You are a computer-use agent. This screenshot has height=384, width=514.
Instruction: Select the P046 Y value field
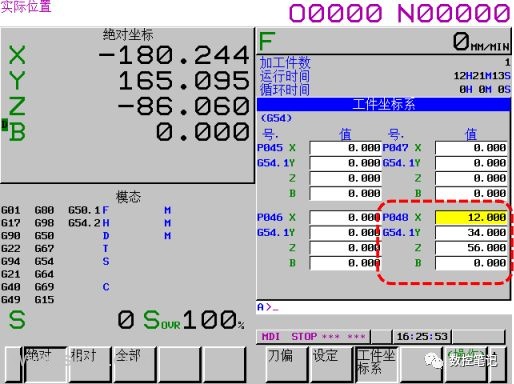pos(345,232)
